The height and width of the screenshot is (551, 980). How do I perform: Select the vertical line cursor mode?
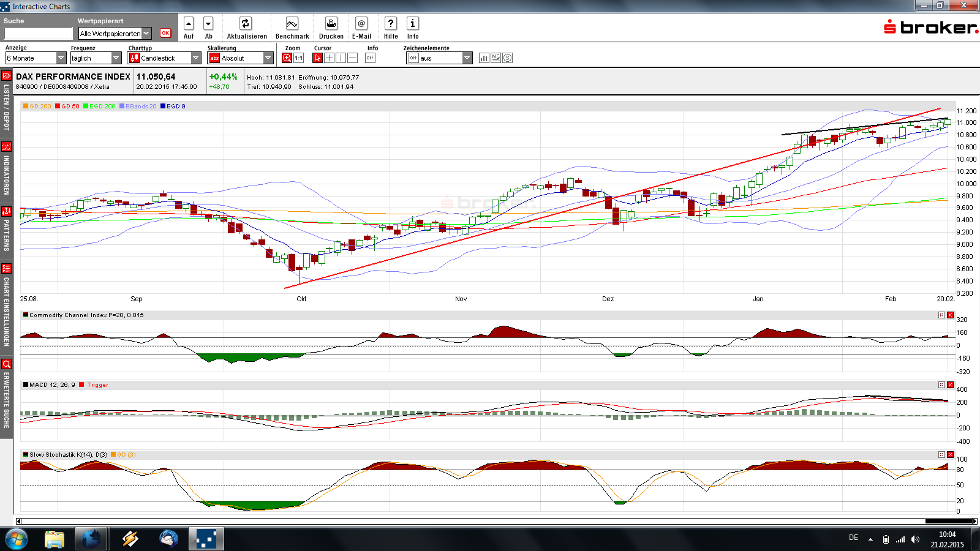pos(341,58)
